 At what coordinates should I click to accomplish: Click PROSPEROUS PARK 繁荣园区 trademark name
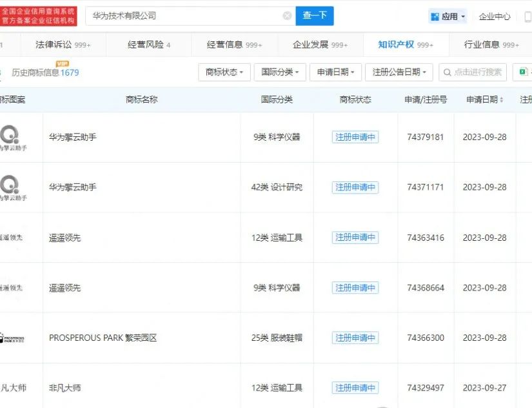click(x=103, y=338)
